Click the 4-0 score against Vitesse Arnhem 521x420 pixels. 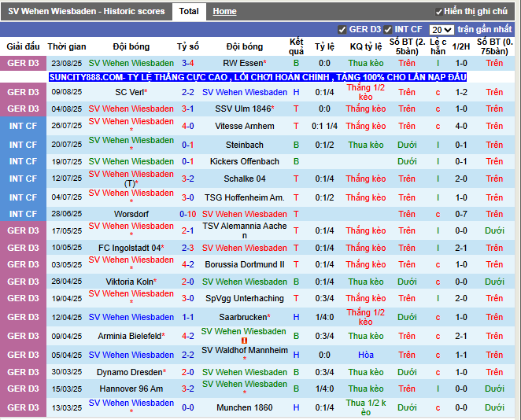coord(188,126)
